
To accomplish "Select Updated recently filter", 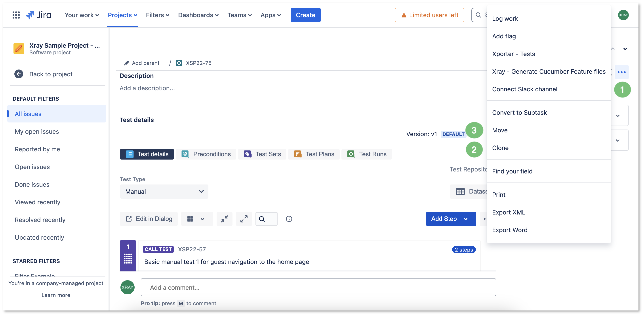I will (x=57, y=238).
